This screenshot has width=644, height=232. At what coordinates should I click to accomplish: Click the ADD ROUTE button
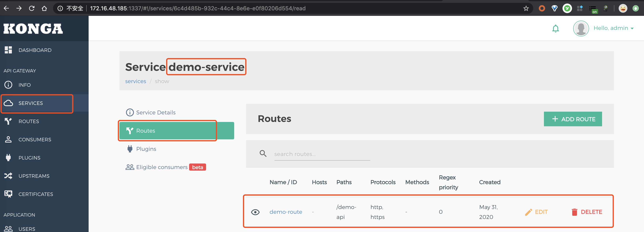pyautogui.click(x=573, y=119)
